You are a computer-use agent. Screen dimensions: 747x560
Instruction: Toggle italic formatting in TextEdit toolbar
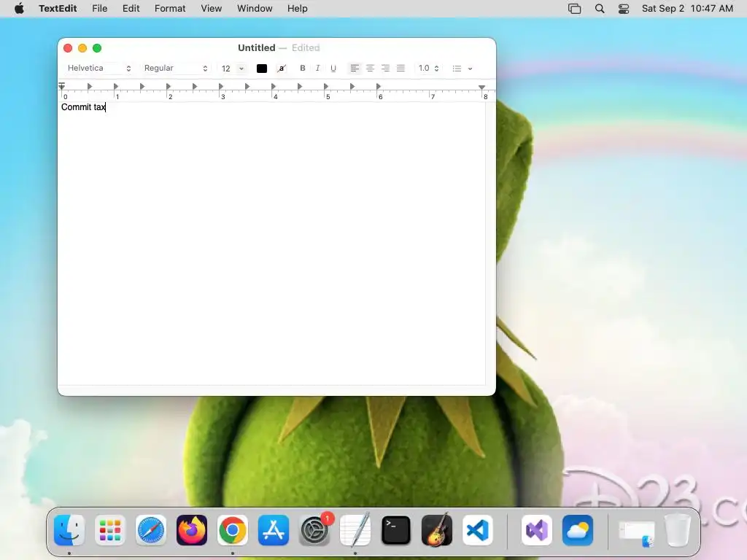tap(318, 68)
